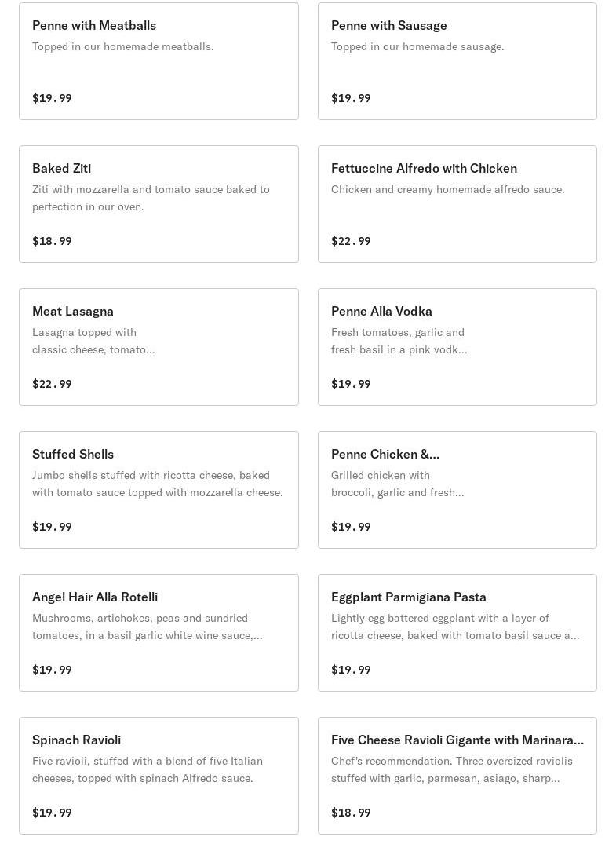This screenshot has width=616, height=855.
Task: Select the Penne Alla Vodka title
Action: pos(381,312)
